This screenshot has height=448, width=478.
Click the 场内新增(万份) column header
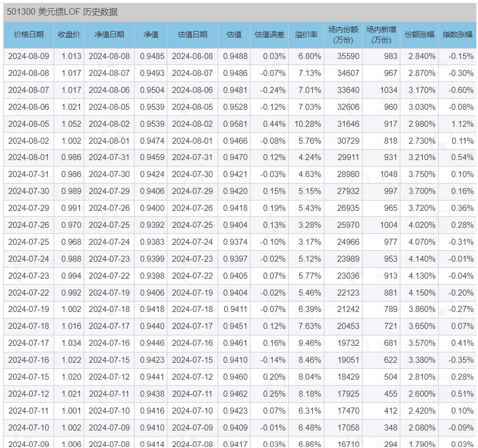381,34
